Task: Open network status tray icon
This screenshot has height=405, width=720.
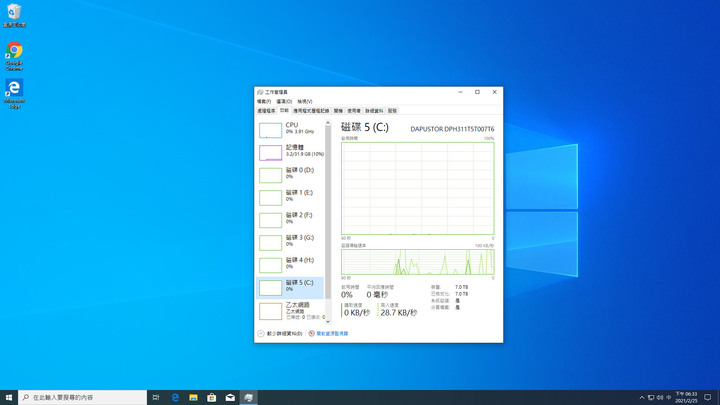Action: coord(651,397)
